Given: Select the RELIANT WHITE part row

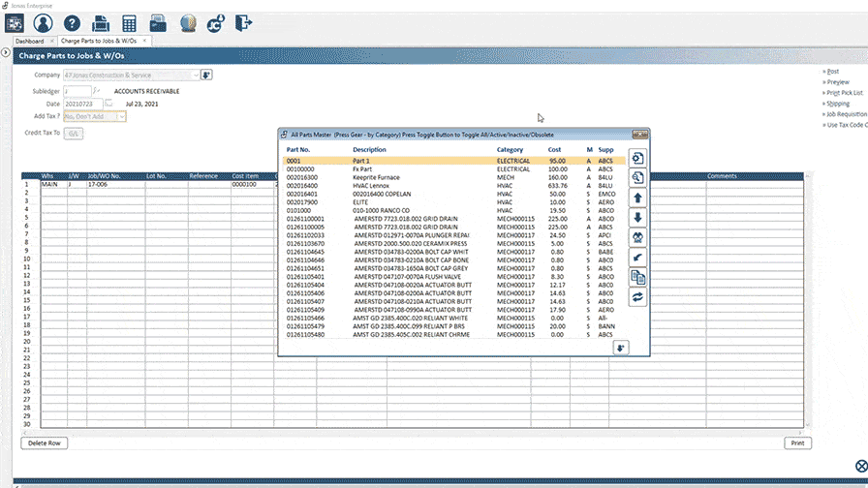Looking at the screenshot, I should (454, 319).
